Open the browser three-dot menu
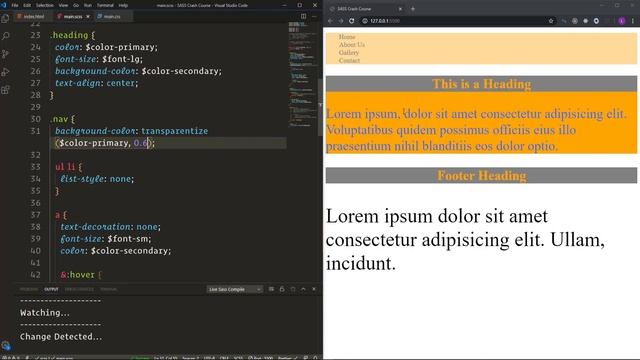The image size is (640, 360). 633,21
